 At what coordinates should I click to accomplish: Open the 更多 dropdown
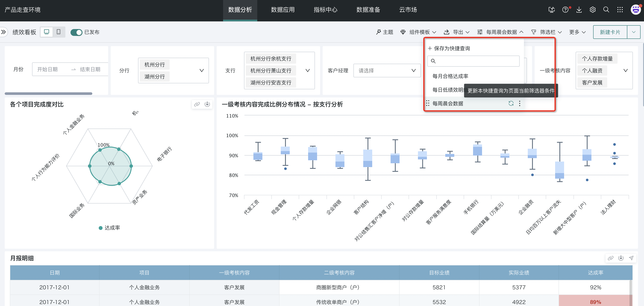(577, 32)
